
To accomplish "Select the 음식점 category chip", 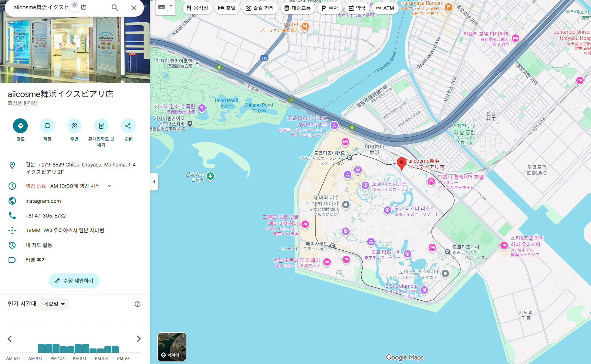I will click(x=197, y=8).
